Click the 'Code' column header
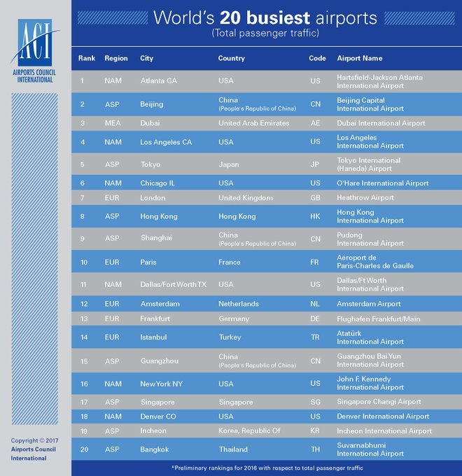The image size is (462, 476). [317, 58]
